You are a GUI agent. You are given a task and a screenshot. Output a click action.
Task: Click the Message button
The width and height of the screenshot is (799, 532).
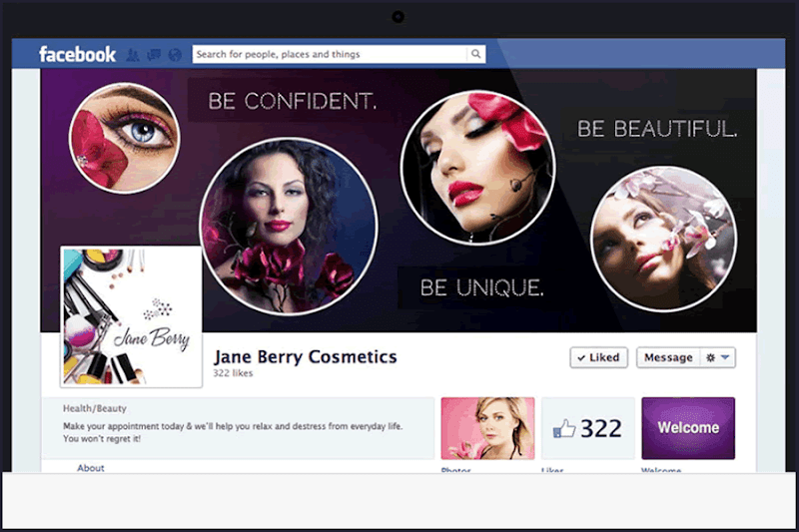pyautogui.click(x=668, y=357)
